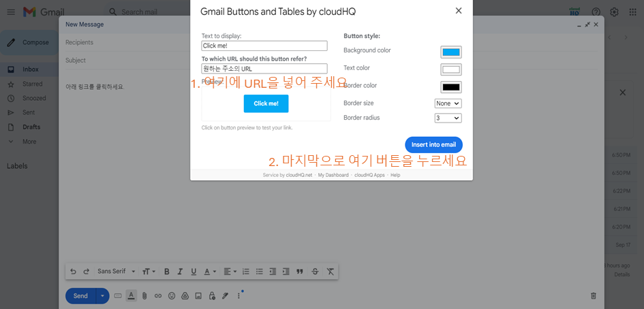This screenshot has width=644, height=309.
Task: Apply strikethrough formatting
Action: [315, 272]
